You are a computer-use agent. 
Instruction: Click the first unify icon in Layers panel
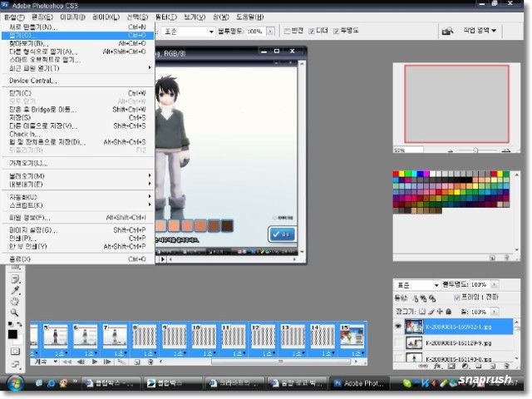click(416, 298)
